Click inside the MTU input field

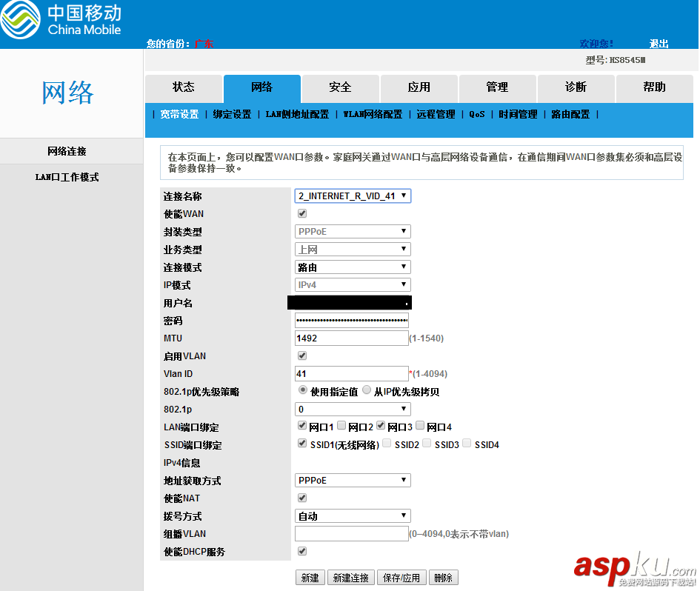[x=351, y=338]
